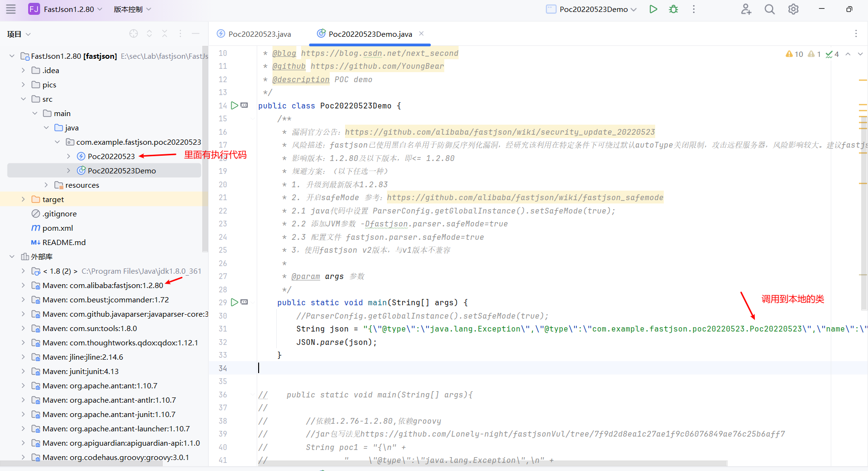Expand all items in project panel
Screen dimensions: 868x471
point(149,33)
